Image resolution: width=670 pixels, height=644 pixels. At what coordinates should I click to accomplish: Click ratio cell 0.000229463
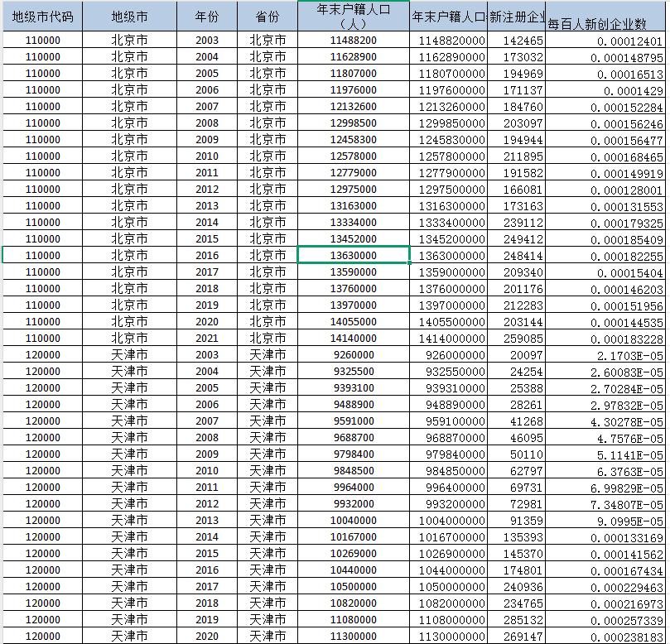[x=605, y=587]
